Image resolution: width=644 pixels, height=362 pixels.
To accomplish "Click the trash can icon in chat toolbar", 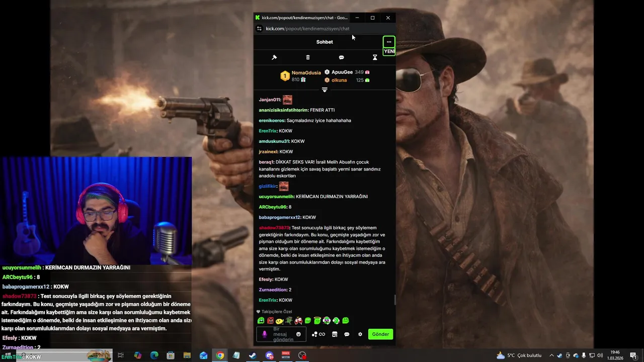I will click(308, 57).
